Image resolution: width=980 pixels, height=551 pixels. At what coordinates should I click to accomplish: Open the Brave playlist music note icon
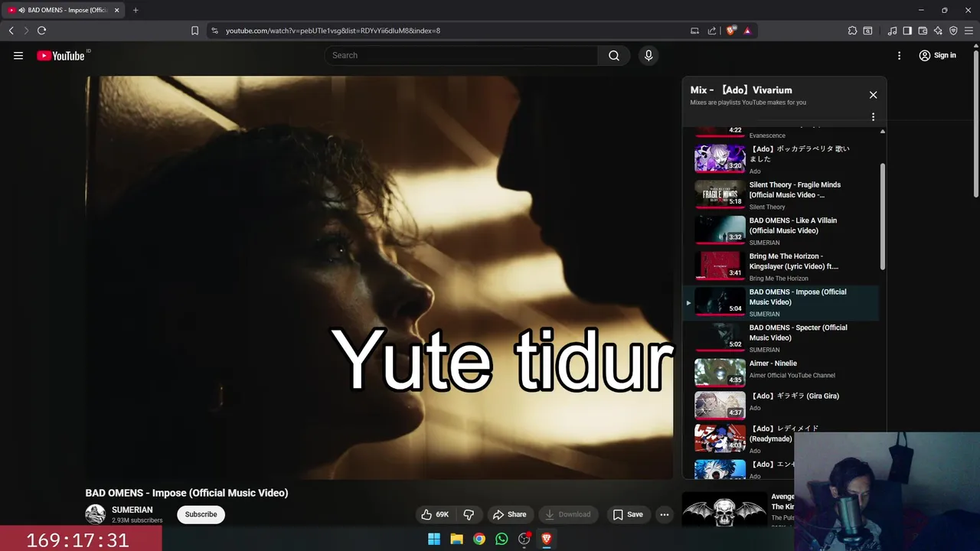tap(892, 31)
